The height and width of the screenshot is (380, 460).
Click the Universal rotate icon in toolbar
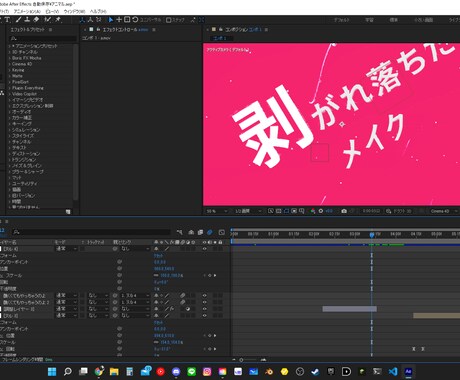pos(135,20)
